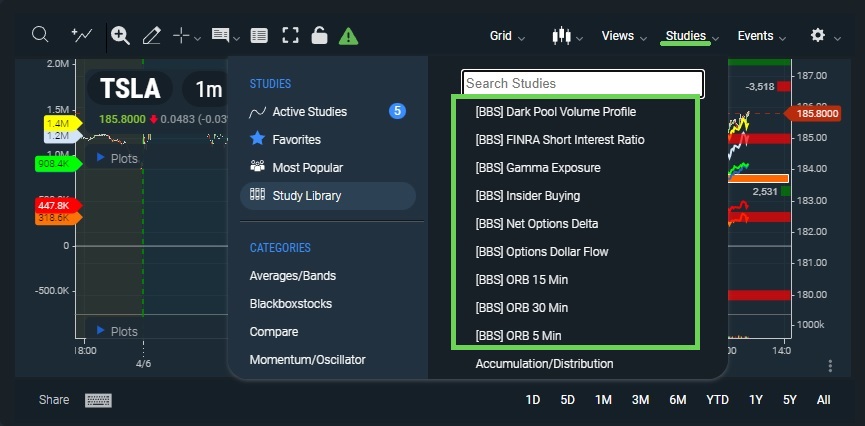Expand the upper Plots panel arrow

coord(100,157)
